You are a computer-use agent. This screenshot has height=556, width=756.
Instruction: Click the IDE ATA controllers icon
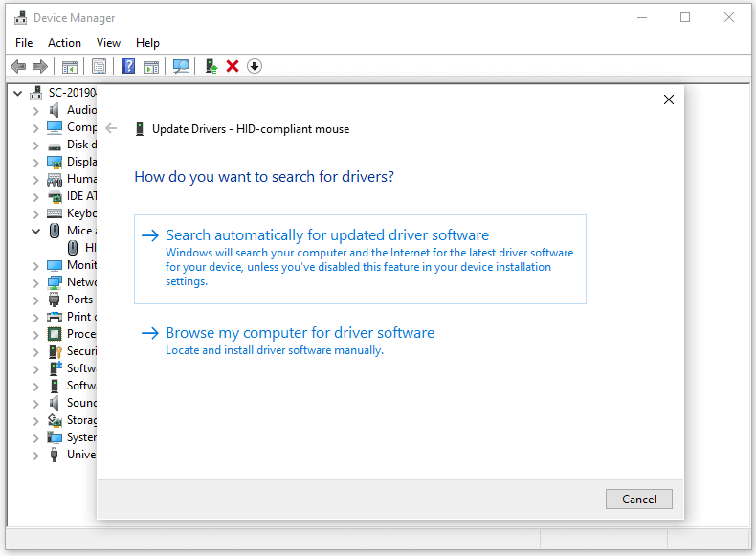click(55, 197)
